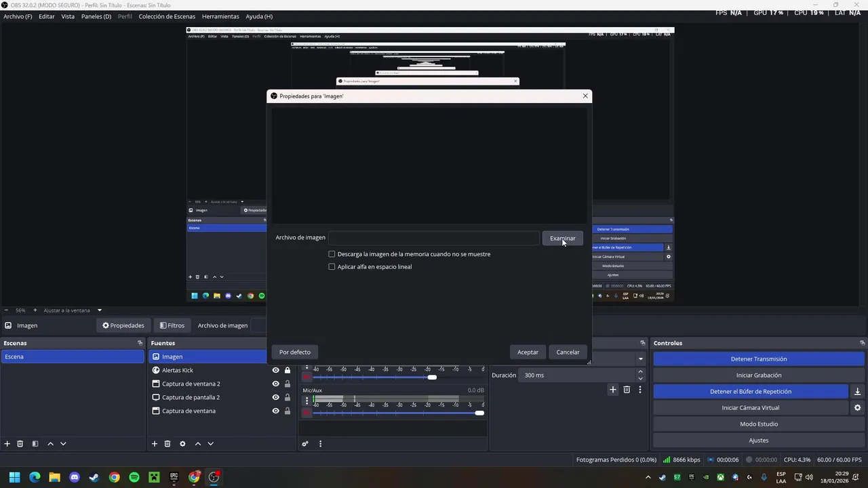Toggle visibility of Captura de ventana source

[275, 411]
